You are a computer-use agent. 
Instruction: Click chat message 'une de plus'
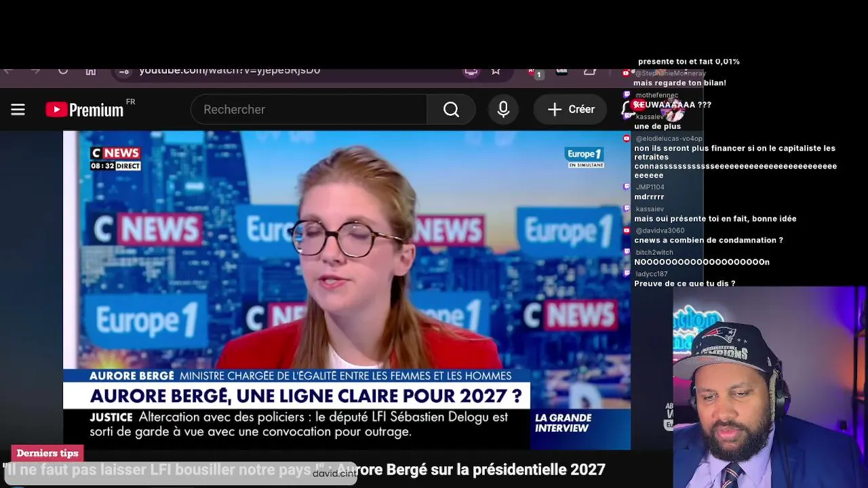point(658,127)
